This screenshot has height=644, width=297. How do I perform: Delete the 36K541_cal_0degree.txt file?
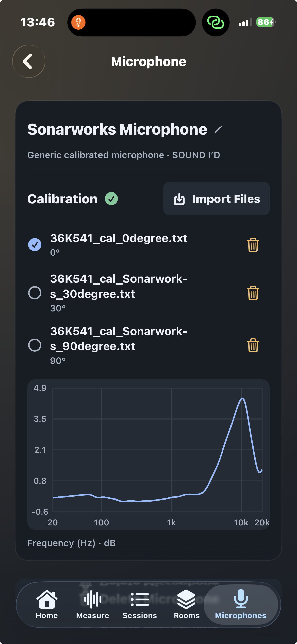pos(253,245)
